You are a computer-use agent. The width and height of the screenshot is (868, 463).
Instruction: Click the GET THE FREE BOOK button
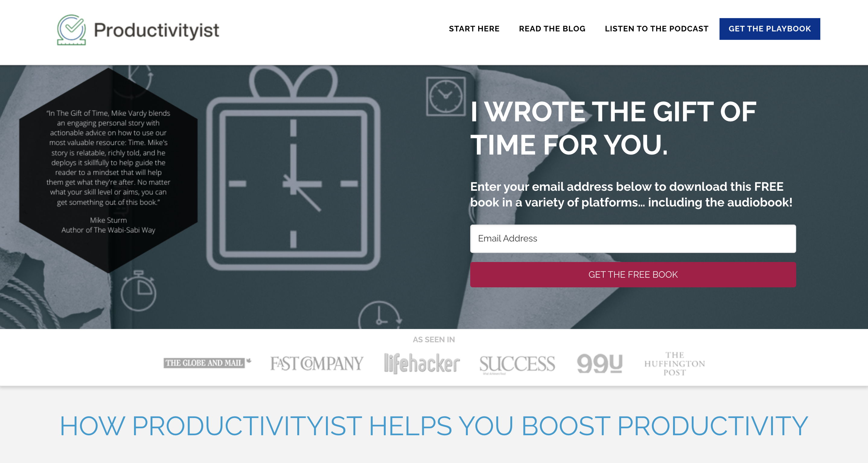pyautogui.click(x=633, y=274)
